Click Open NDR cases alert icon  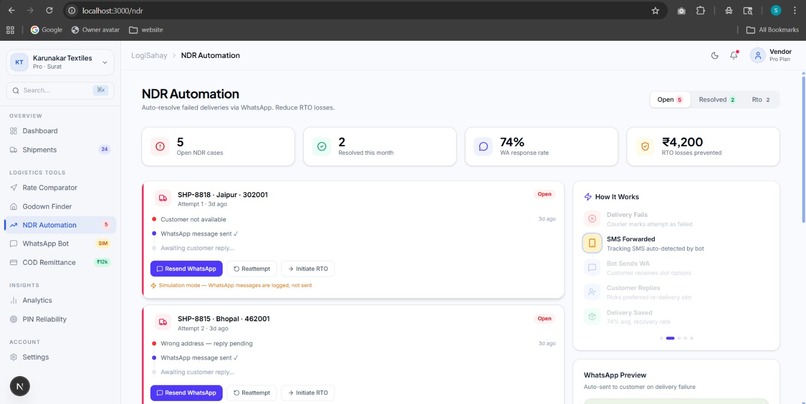click(160, 146)
